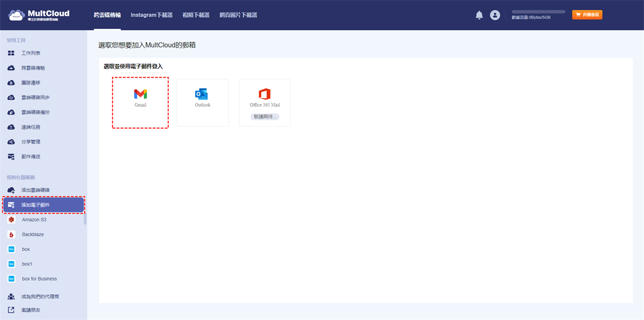
Task: Click the 選取您想要加入MultCloud的郵箱 title
Action: pos(147,45)
